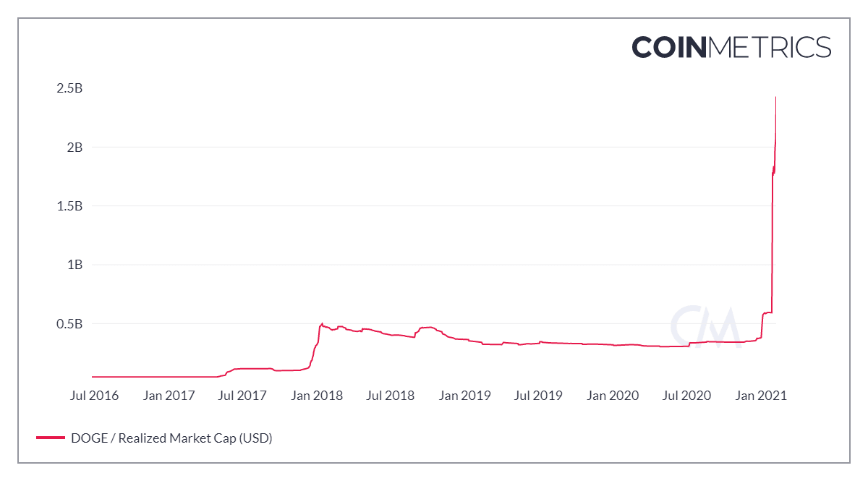Select the Jul 2020 x-axis tick label
The width and height of the screenshot is (868, 481).
click(686, 396)
